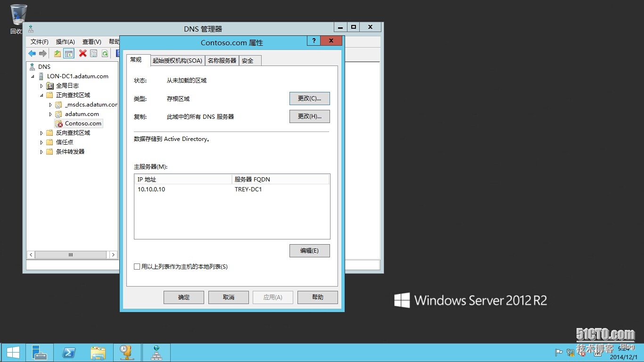Click the 服务器 FQDN column header

[281, 180]
